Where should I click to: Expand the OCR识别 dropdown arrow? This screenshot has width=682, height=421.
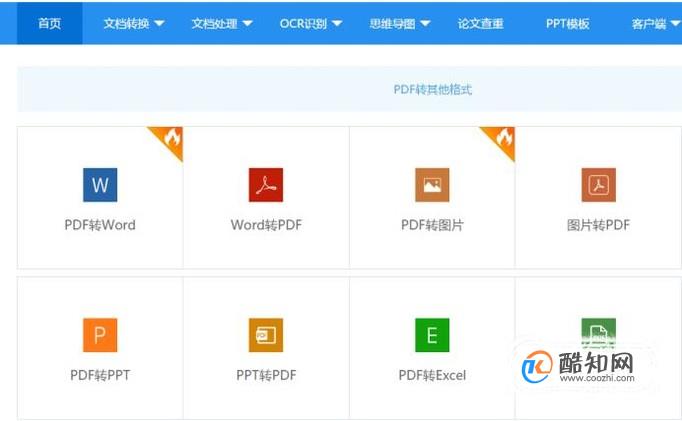337,23
